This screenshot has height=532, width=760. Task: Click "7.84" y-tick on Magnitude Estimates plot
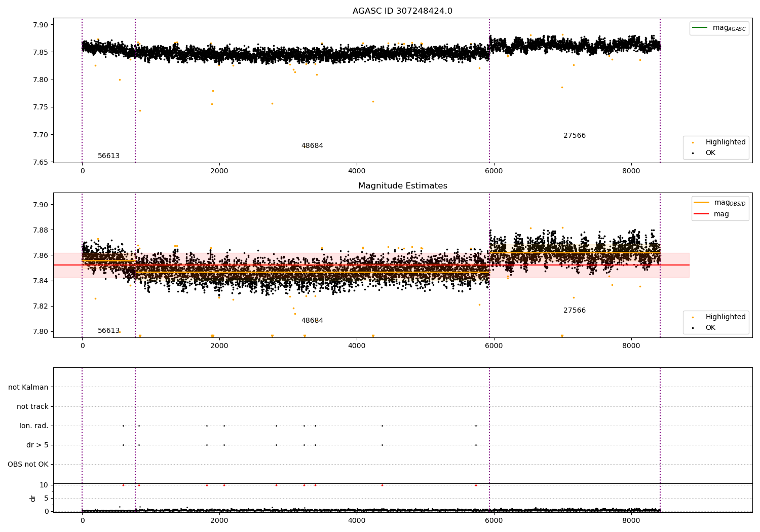coord(41,281)
